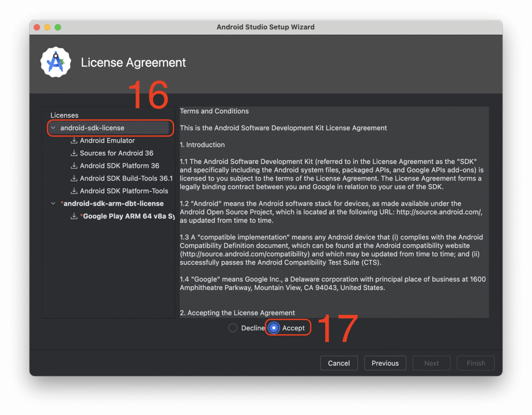
Task: Click download icon beside Android SDK Build-Tools 36.1
Action: pos(74,178)
